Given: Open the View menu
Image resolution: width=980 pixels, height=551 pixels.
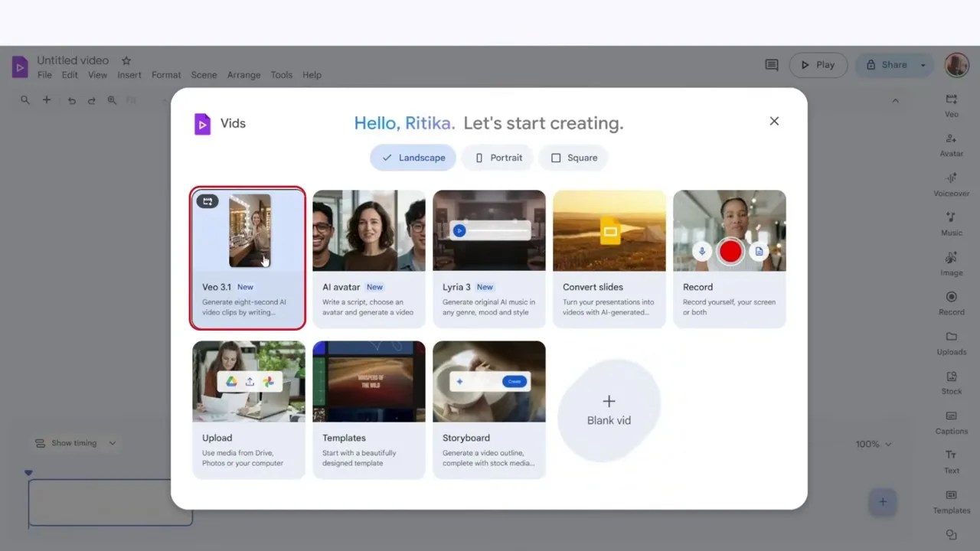Looking at the screenshot, I should pos(97,75).
